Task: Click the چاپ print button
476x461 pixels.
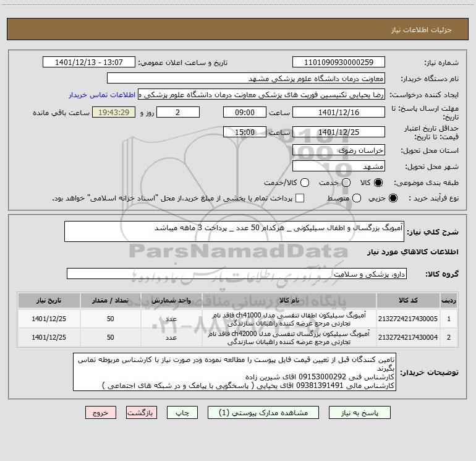Action: click(x=182, y=413)
